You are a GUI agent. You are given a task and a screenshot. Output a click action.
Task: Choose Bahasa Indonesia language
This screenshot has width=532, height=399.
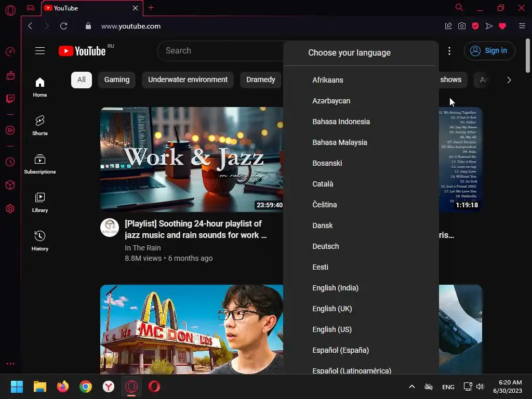tap(361, 122)
